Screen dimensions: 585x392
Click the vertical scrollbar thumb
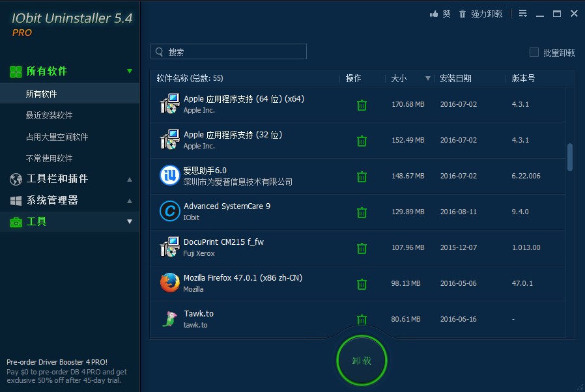coord(570,157)
